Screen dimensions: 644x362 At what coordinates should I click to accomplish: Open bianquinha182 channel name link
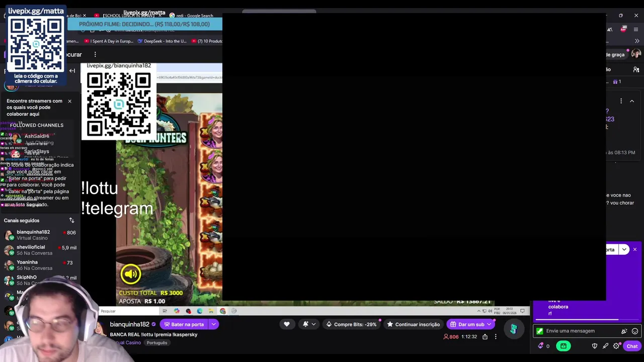(x=130, y=325)
